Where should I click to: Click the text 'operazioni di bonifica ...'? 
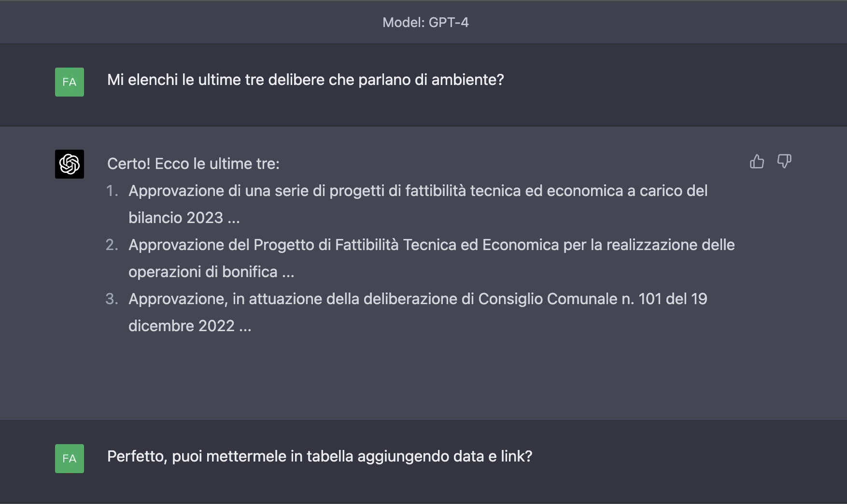[x=211, y=272]
